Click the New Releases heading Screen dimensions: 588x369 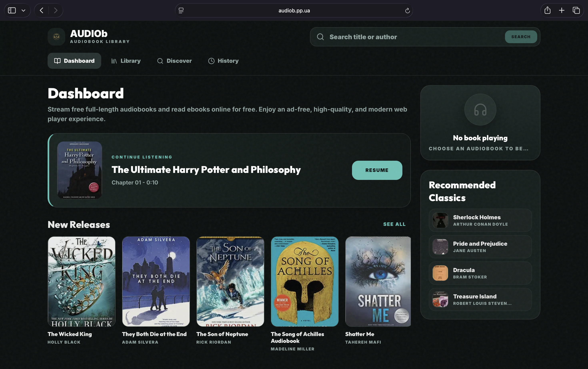click(79, 224)
